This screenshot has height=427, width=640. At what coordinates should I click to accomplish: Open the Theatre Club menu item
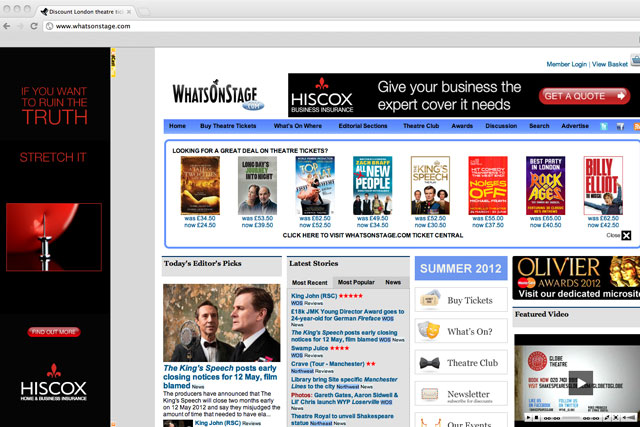point(421,126)
